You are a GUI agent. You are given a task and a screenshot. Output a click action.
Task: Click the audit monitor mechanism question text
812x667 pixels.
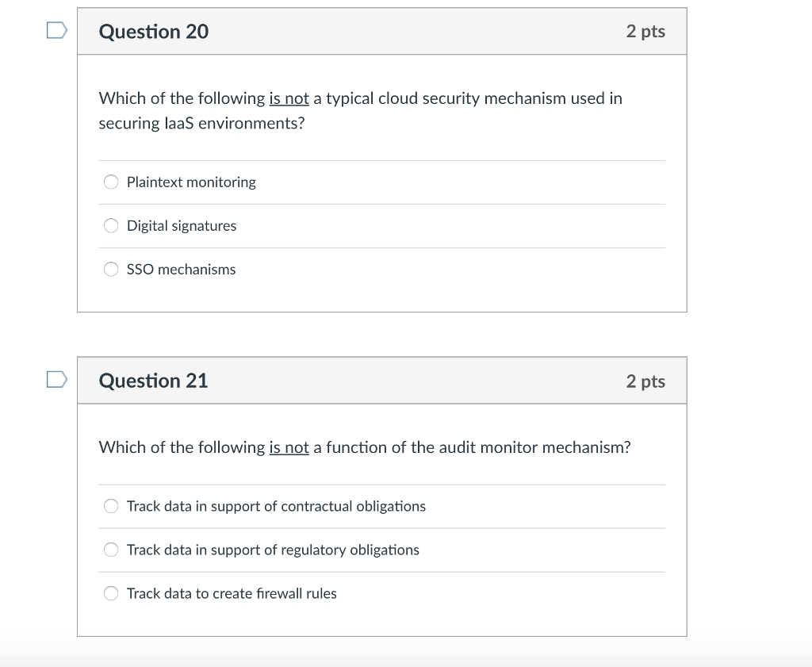point(365,447)
